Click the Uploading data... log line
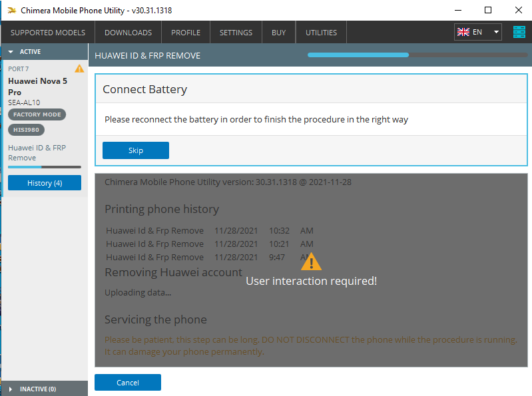Image resolution: width=532 pixels, height=396 pixels. (138, 292)
